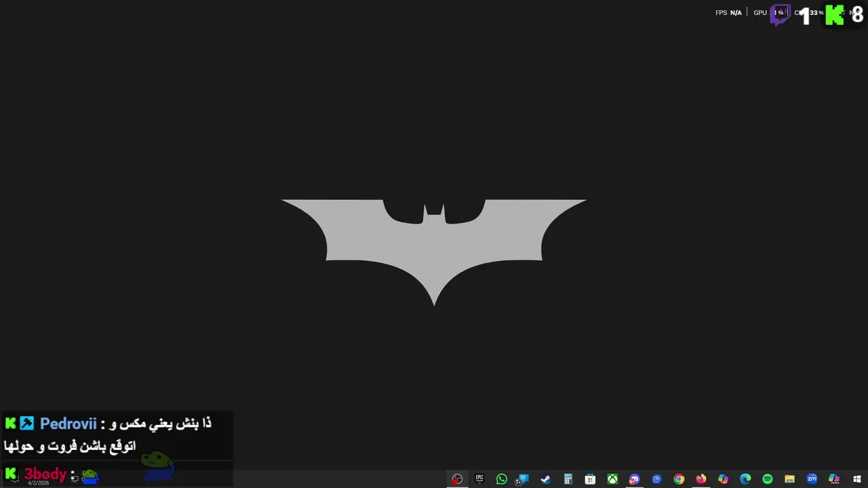Screen dimensions: 868x488
Task: Open the red-black circular app icon on taskbar
Action: pos(457,479)
